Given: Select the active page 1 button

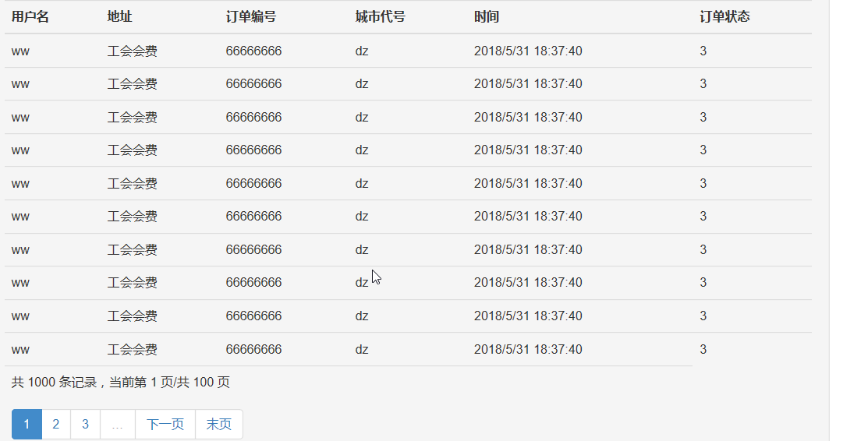Looking at the screenshot, I should point(27,425).
